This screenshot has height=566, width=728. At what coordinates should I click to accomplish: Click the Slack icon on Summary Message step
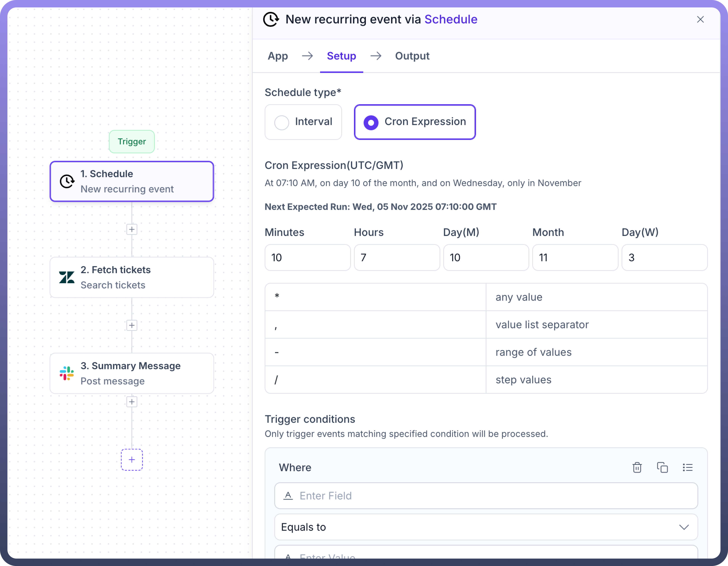(67, 373)
